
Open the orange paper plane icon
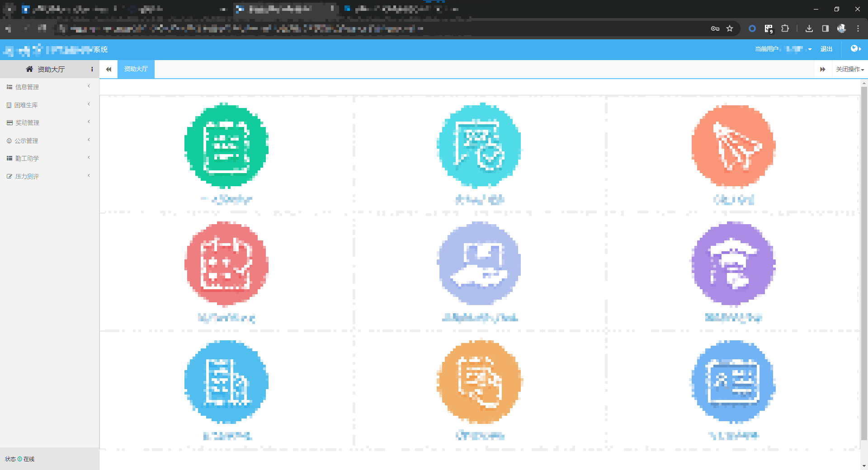click(x=733, y=145)
